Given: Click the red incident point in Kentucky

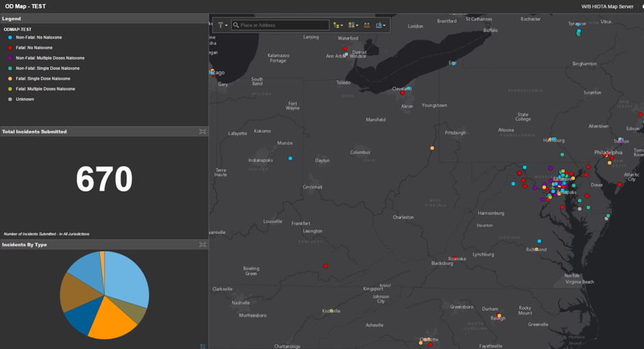Looking at the screenshot, I should click(325, 266).
